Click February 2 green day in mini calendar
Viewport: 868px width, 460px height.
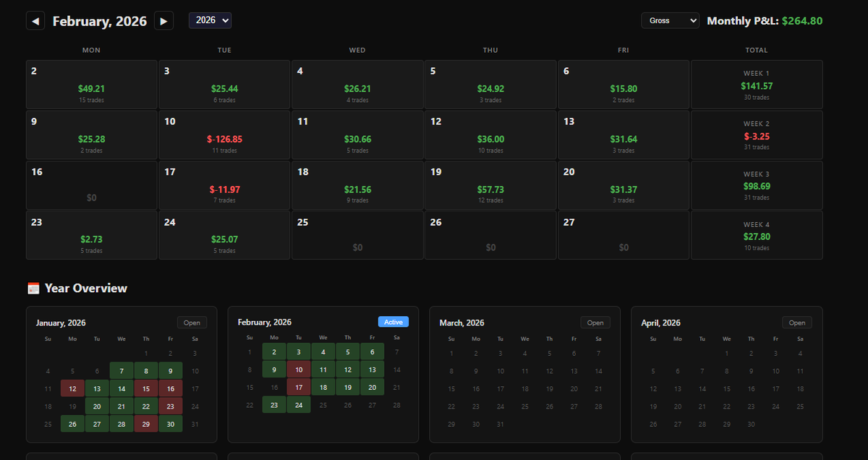click(x=274, y=352)
